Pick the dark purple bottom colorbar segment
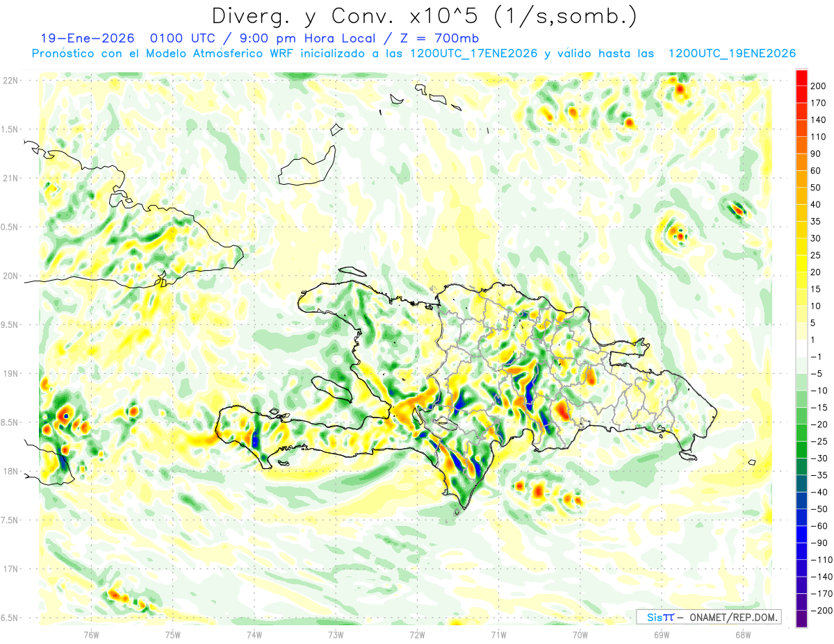 [x=802, y=619]
